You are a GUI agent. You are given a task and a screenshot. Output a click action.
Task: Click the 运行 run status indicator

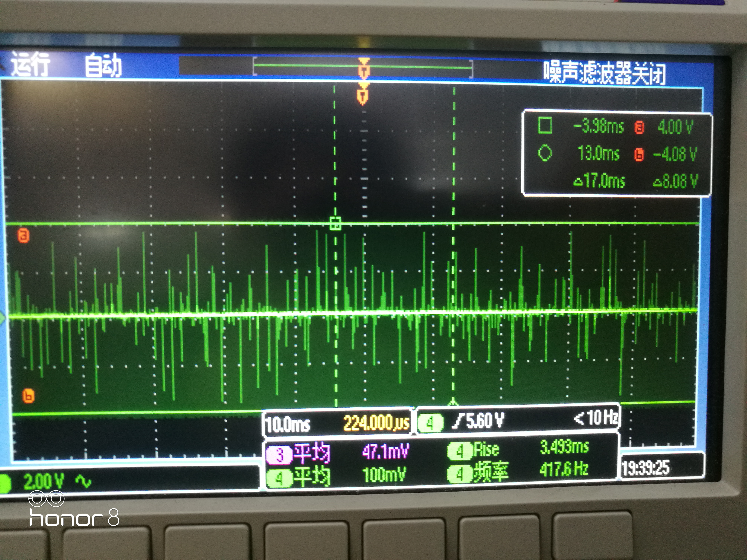(x=30, y=64)
